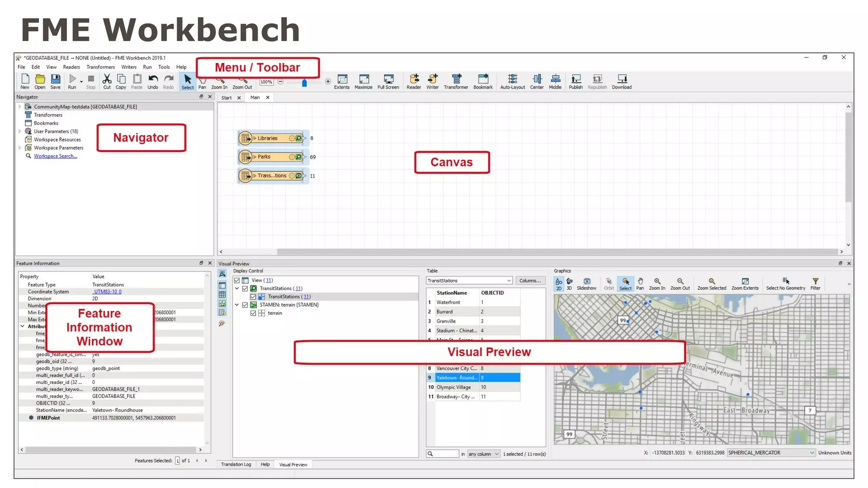
Task: Save the workspace using Save icon
Action: (x=56, y=81)
